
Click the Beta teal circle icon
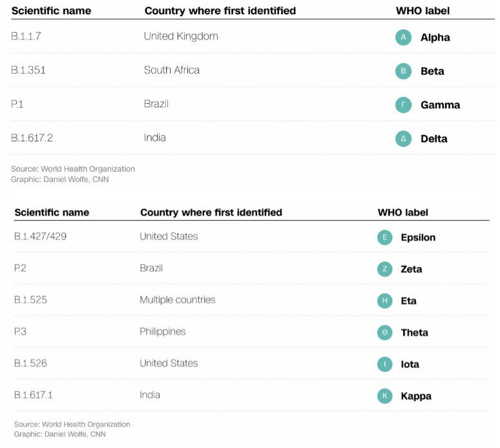click(403, 71)
